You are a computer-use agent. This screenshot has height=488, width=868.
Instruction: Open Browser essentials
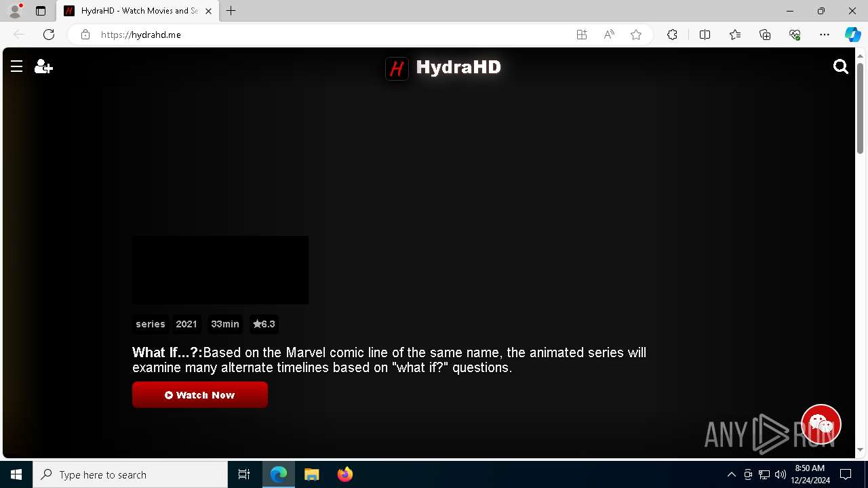[x=795, y=35]
